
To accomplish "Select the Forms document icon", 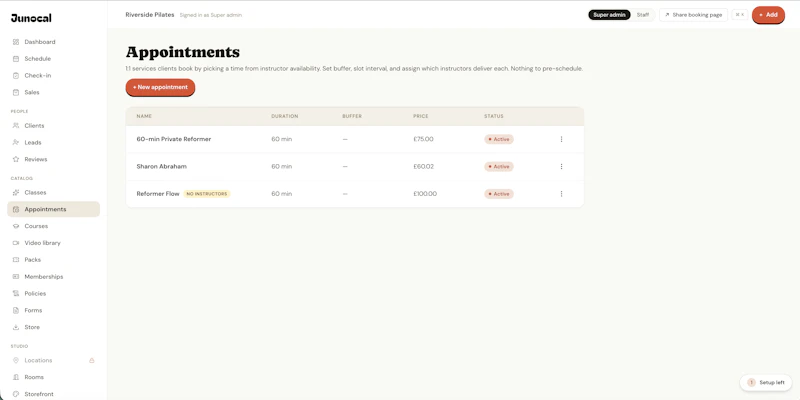I will 16,310.
